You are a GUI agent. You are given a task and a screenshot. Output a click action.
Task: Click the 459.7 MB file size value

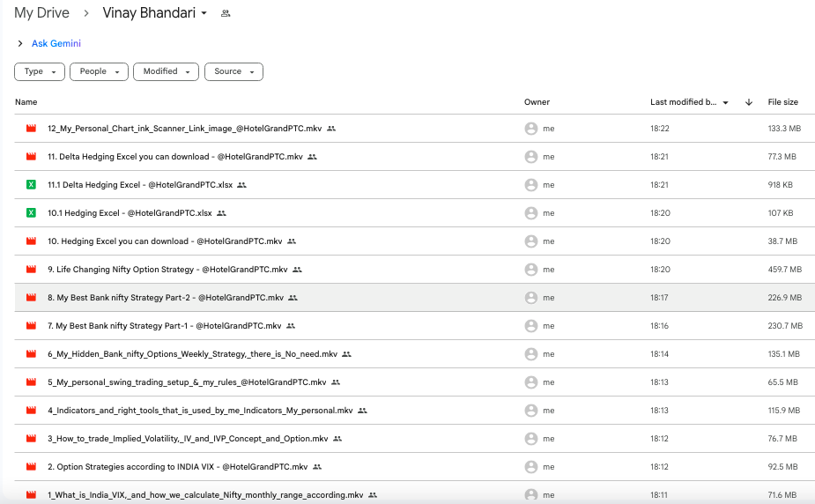click(x=785, y=269)
